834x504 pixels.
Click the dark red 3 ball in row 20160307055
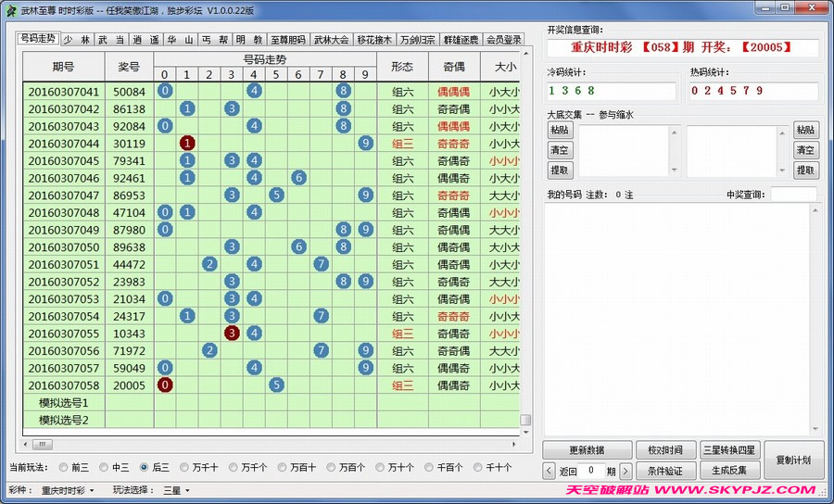(232, 334)
